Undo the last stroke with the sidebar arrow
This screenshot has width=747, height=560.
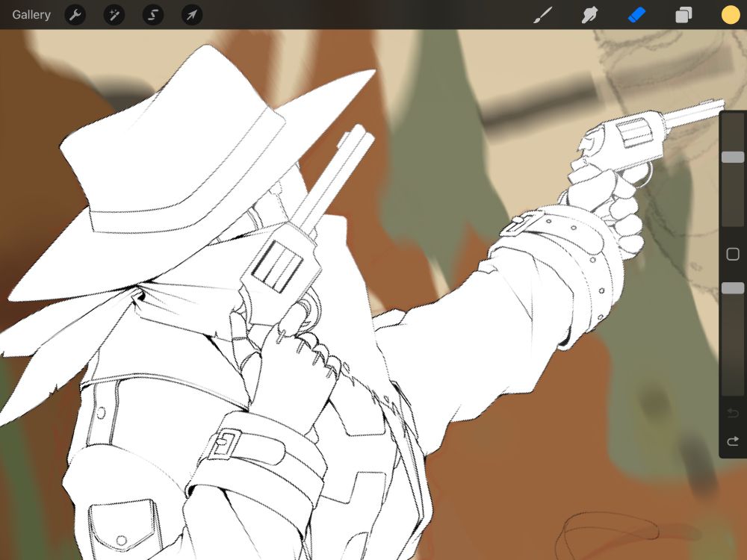(x=733, y=413)
